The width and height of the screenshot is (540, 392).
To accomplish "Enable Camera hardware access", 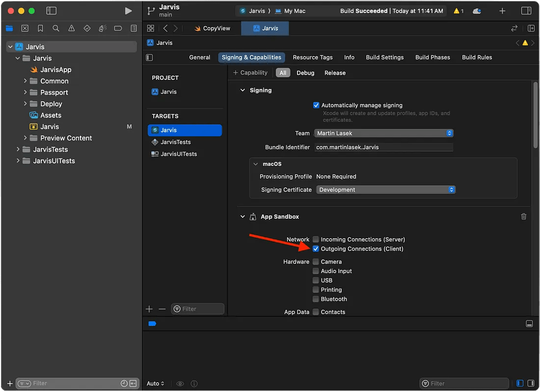I will [316, 262].
